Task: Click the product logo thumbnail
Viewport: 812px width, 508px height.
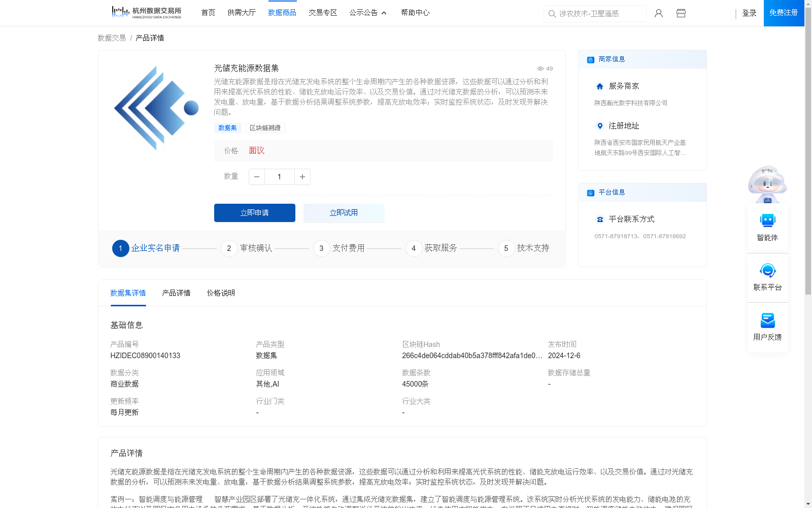Action: 156,108
